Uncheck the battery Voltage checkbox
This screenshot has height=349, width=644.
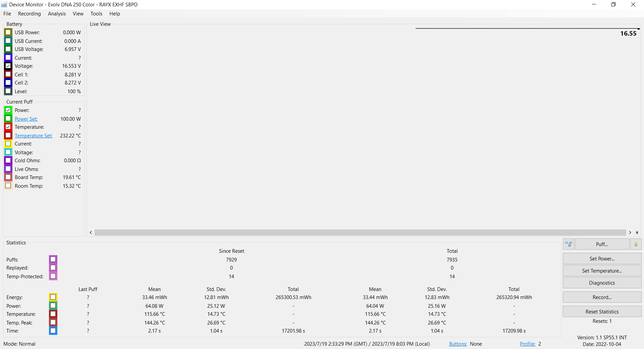[x=8, y=66]
